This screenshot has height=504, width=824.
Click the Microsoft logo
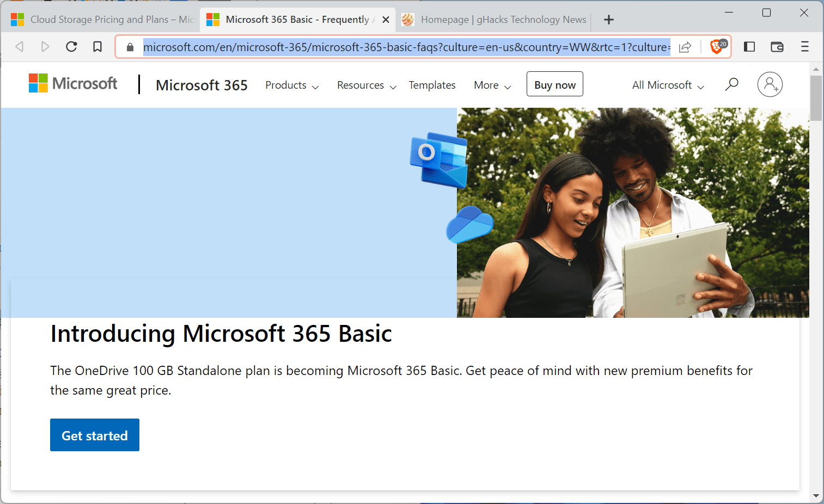(x=73, y=83)
